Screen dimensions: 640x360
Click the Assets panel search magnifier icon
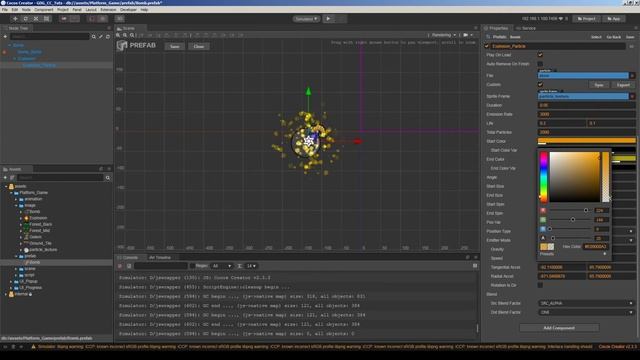108,178
